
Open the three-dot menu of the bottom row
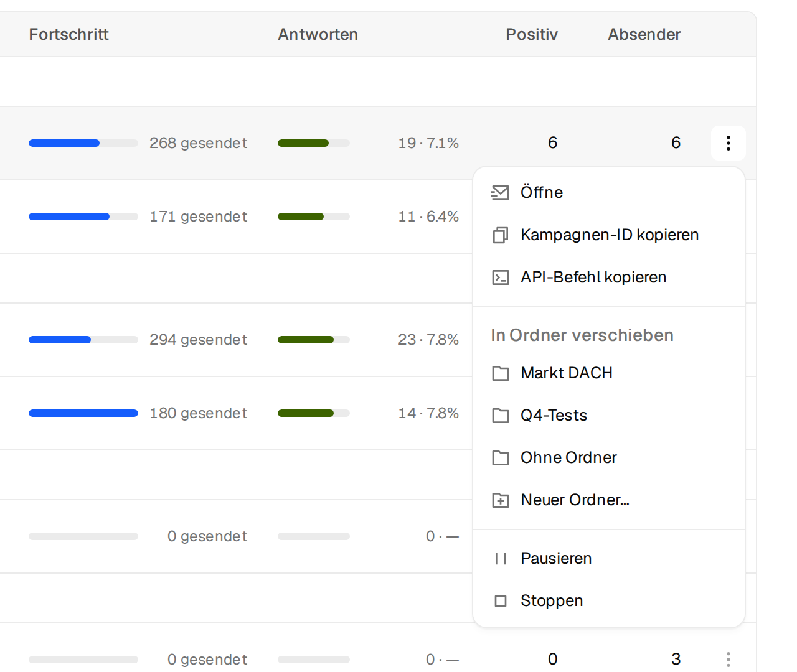tap(728, 659)
